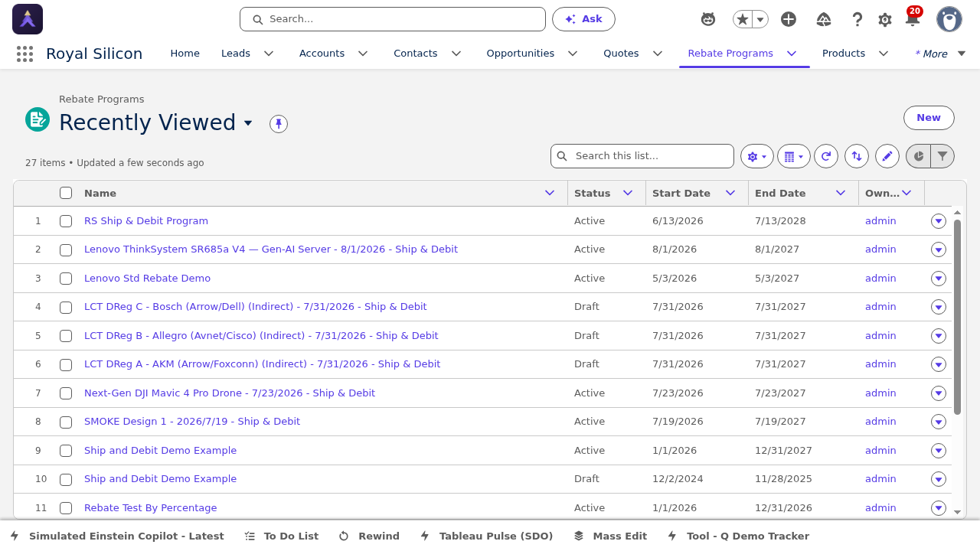Open Rebate Test By Percentage record
The width and height of the screenshot is (980, 551).
(x=150, y=508)
